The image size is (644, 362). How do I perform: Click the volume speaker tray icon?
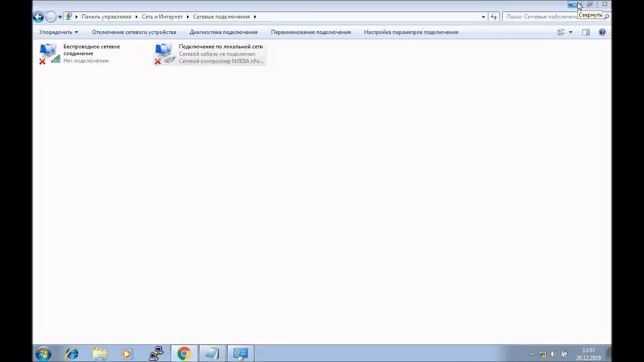pyautogui.click(x=554, y=354)
